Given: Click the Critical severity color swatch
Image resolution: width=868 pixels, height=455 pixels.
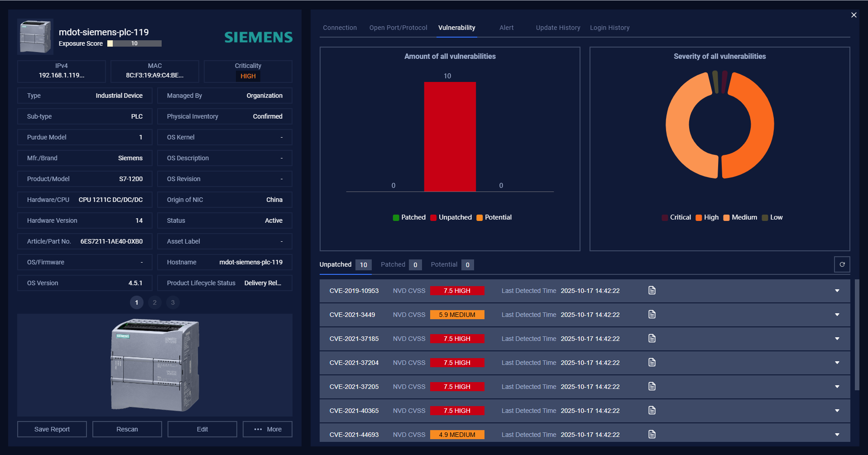Looking at the screenshot, I should 665,218.
